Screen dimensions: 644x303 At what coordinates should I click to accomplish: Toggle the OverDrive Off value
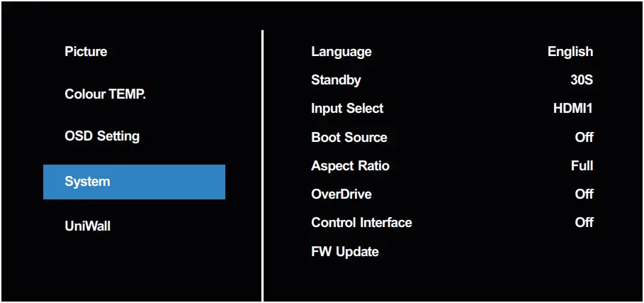coord(584,194)
